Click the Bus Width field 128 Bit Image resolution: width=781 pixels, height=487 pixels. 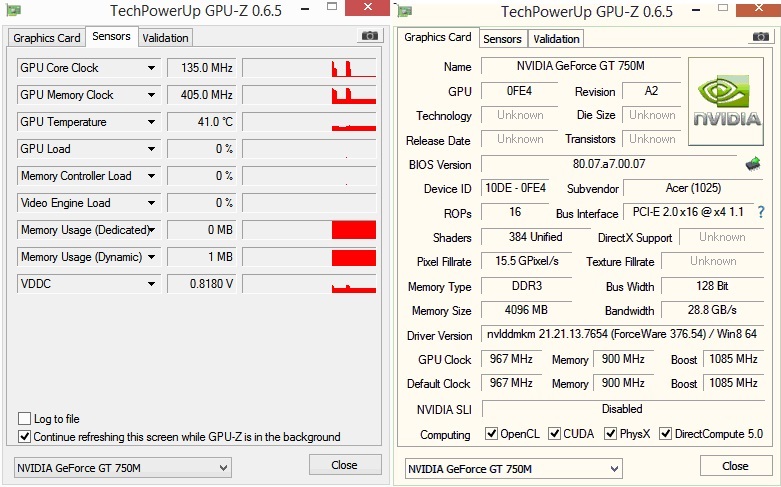[712, 286]
